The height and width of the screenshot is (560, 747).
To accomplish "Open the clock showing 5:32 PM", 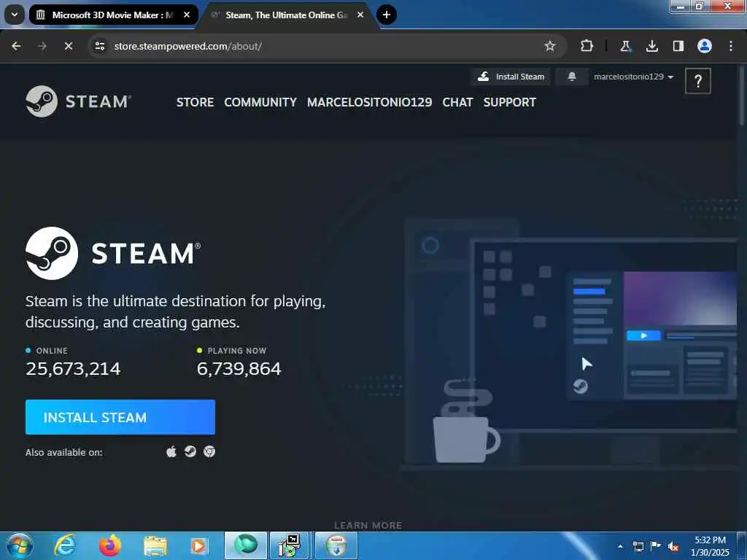I will (x=710, y=546).
